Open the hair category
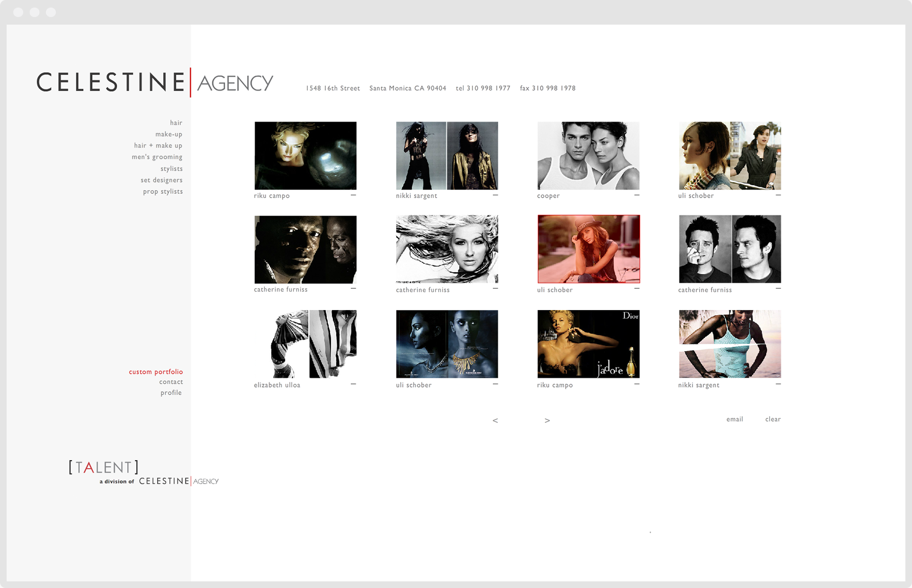Viewport: 912px width, 588px height. [x=176, y=123]
